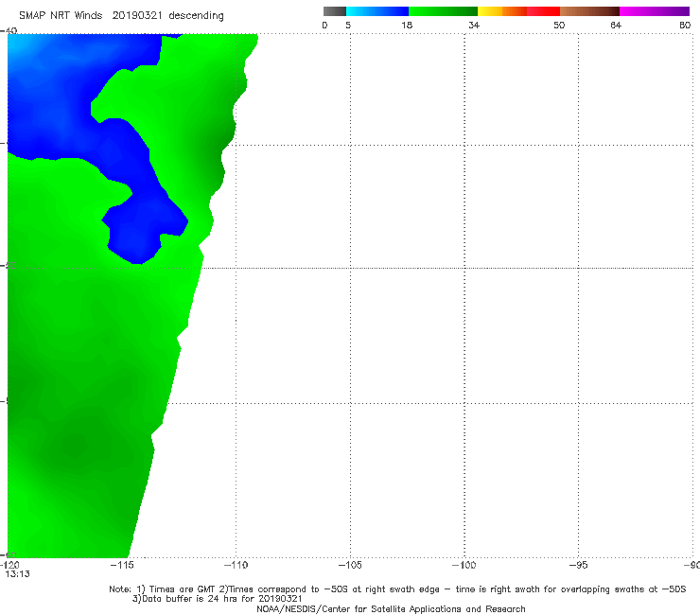700x615 pixels.
Task: Click the cyan-blue segment of the color scale
Action: click(377, 11)
